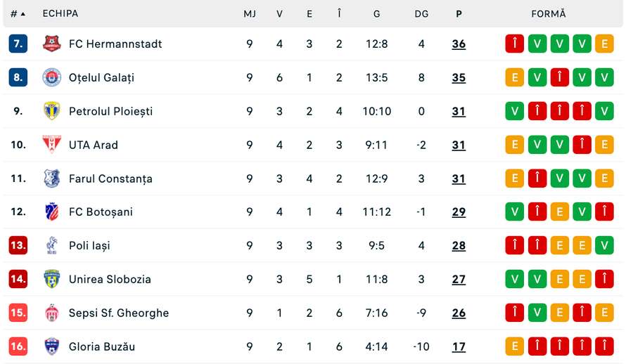Viewport: 633px width, 364px height.
Task: Click the ECHIPA column header
Action: point(60,13)
